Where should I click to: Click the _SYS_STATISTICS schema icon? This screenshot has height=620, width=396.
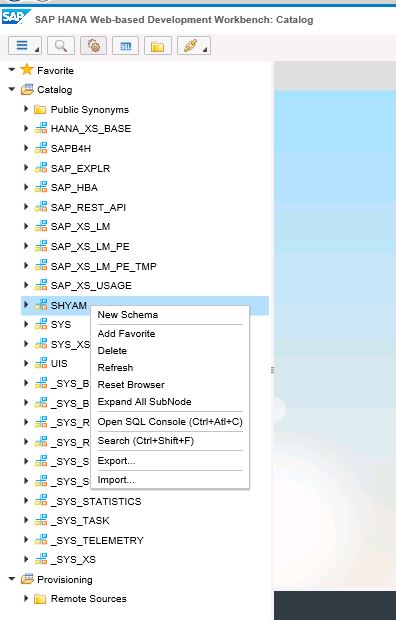[x=41, y=501]
